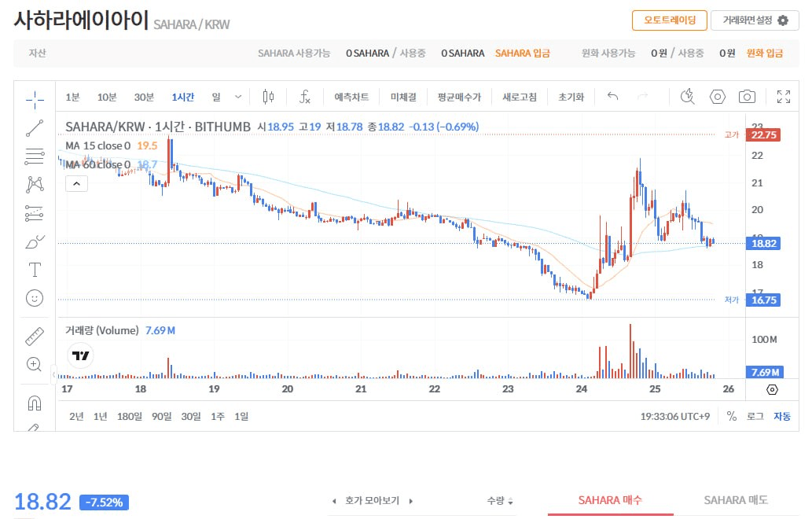Open chart settings hexagon icon
Image resolution: width=812 pixels, height=519 pixels.
coord(717,97)
